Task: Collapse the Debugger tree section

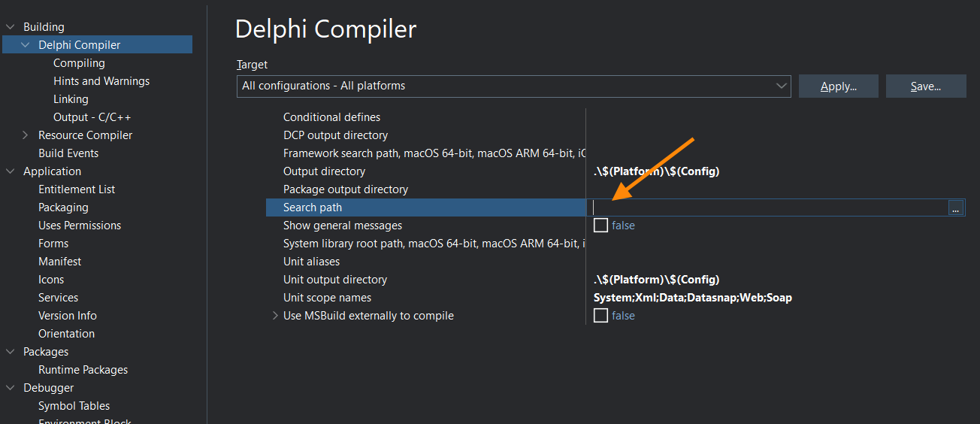Action: point(11,388)
